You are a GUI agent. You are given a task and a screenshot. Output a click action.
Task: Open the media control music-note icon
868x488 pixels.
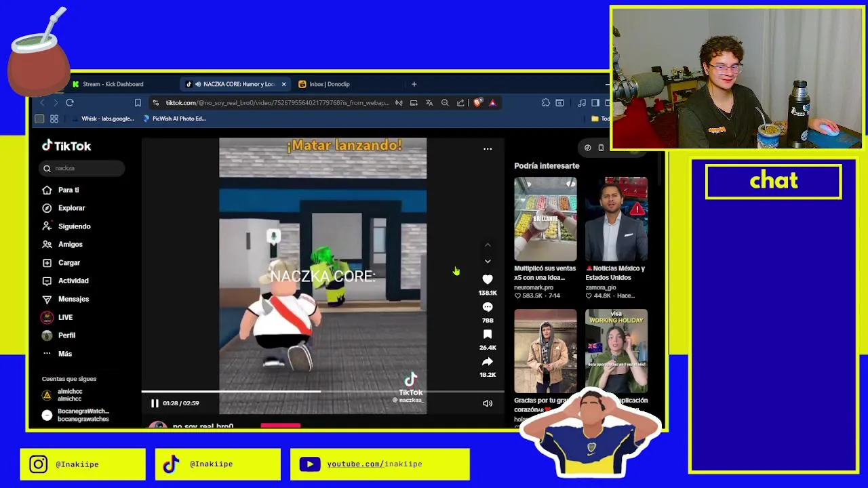pos(582,102)
